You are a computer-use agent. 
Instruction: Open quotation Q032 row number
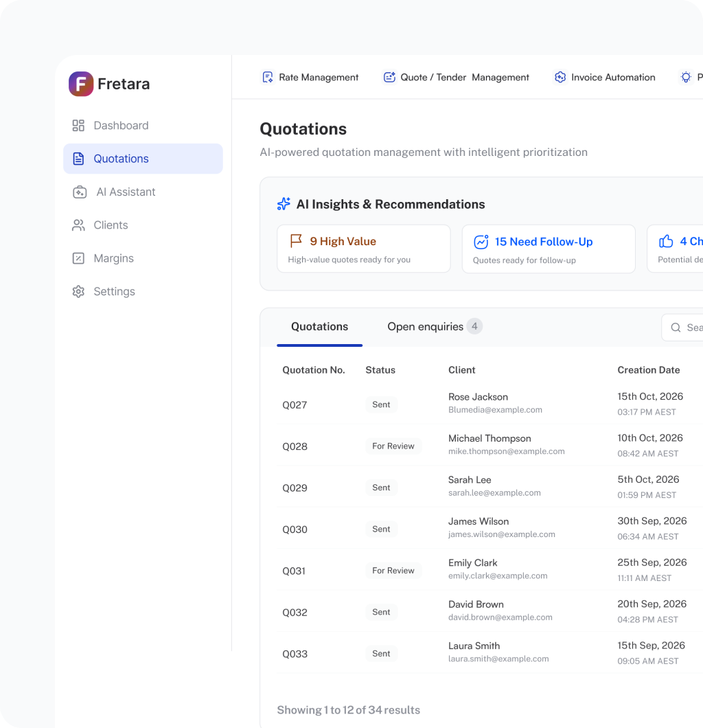[x=295, y=613]
